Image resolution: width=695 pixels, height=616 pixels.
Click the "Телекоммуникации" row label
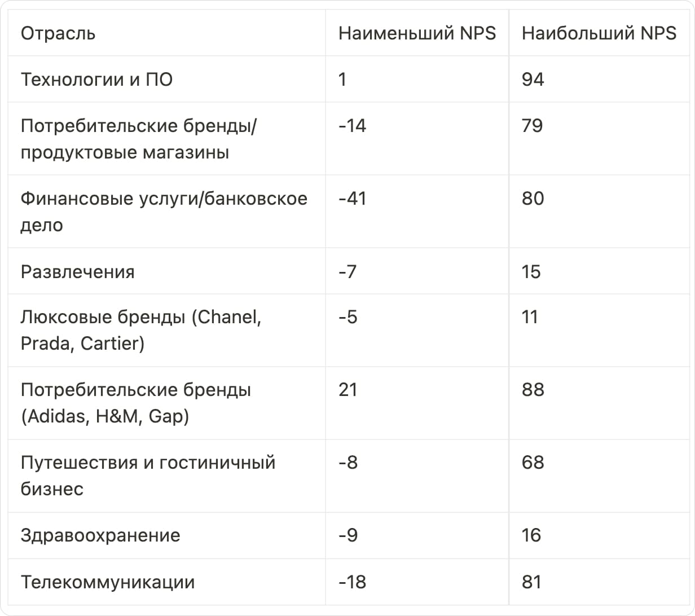point(108,582)
